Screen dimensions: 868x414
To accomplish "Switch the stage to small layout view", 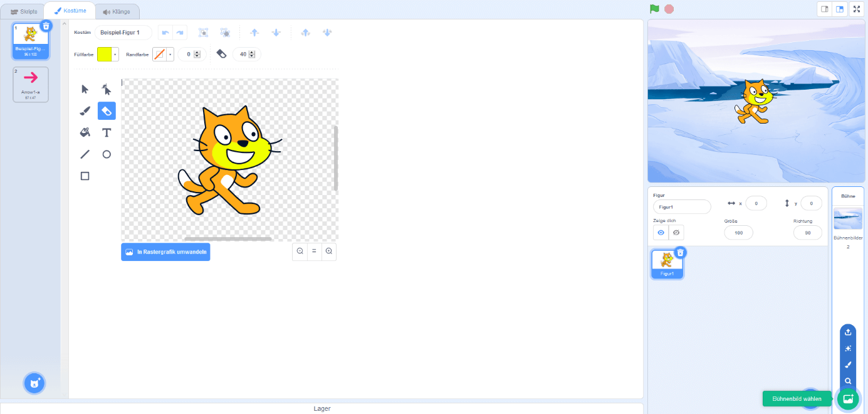I will click(824, 9).
